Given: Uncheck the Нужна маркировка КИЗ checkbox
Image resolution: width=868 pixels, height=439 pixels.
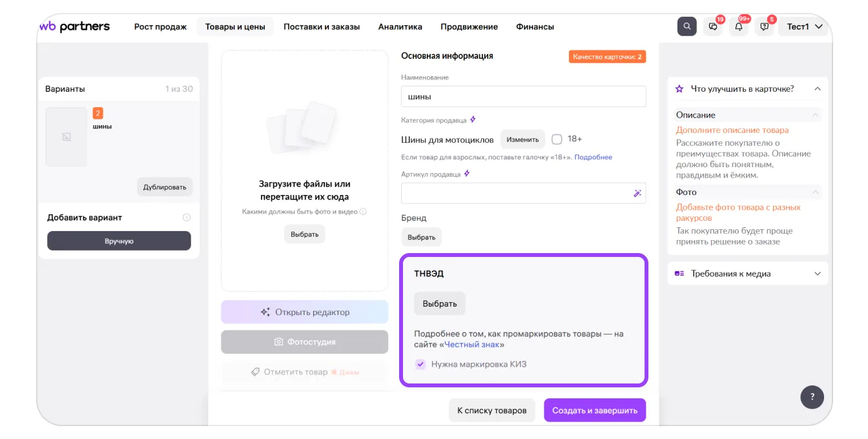Looking at the screenshot, I should [x=420, y=364].
